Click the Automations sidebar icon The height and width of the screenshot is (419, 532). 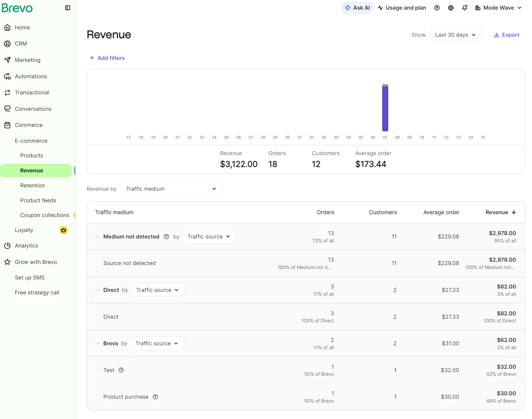tap(8, 76)
